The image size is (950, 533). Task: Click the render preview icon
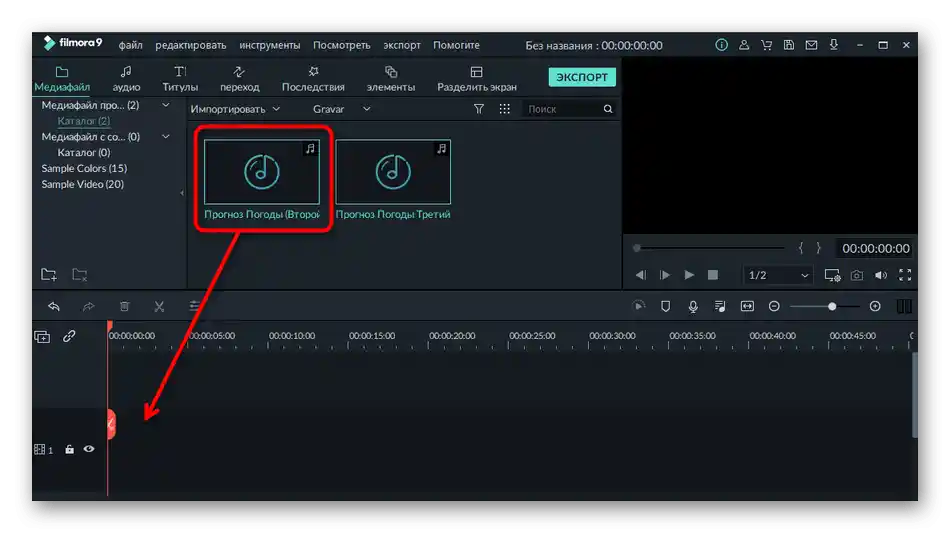(639, 306)
